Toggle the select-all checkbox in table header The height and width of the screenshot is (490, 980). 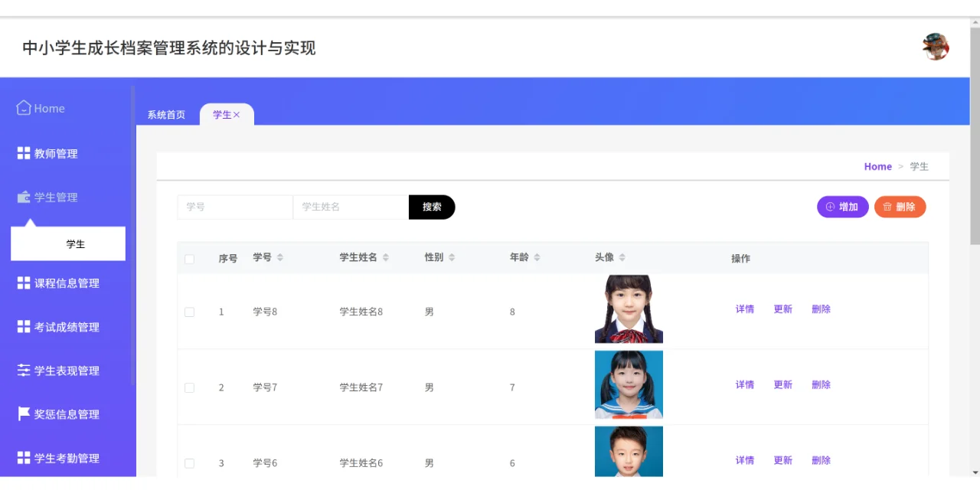[x=190, y=259]
